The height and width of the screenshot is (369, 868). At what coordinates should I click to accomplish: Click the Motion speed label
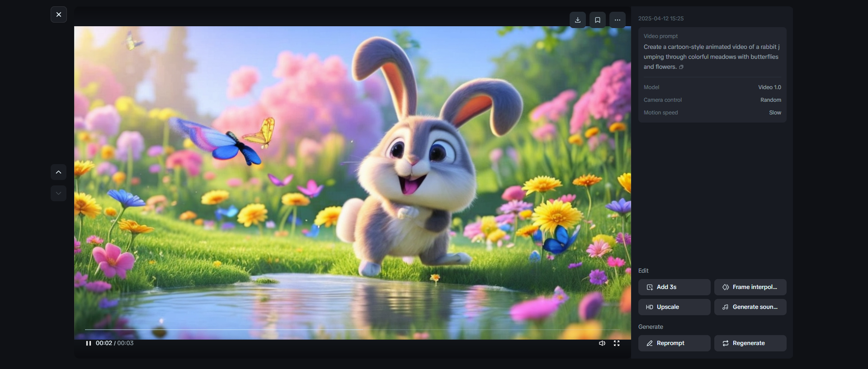661,113
